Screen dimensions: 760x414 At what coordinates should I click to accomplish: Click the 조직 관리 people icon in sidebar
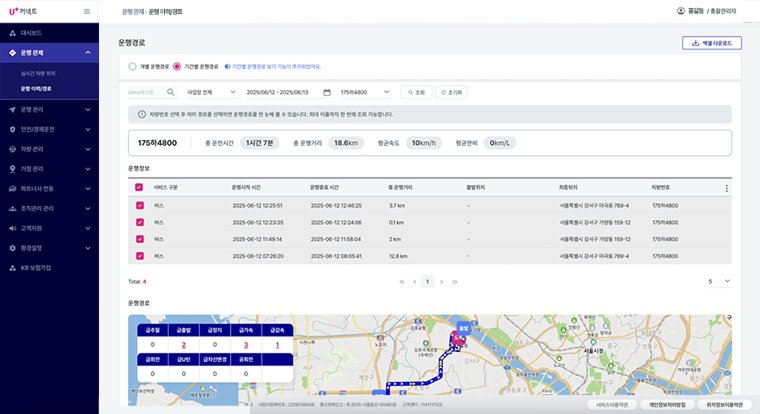[x=13, y=208]
